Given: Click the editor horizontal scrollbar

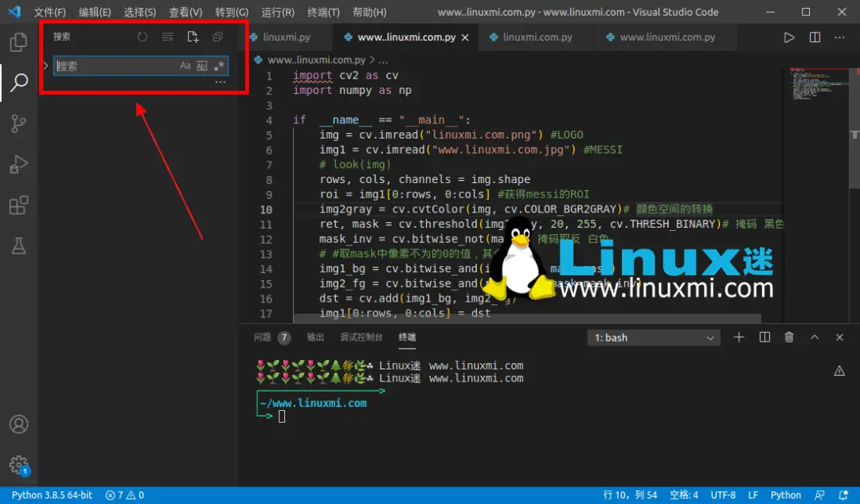Looking at the screenshot, I should point(526,318).
